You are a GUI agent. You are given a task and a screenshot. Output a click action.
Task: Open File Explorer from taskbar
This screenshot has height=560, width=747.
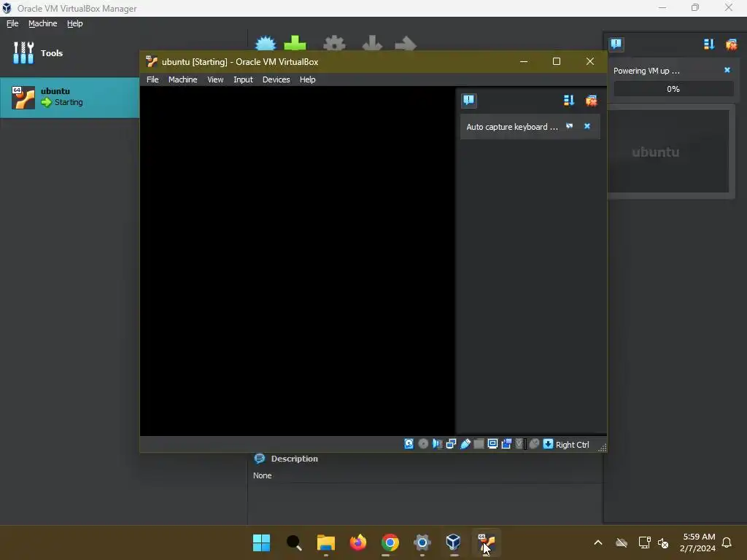point(326,542)
